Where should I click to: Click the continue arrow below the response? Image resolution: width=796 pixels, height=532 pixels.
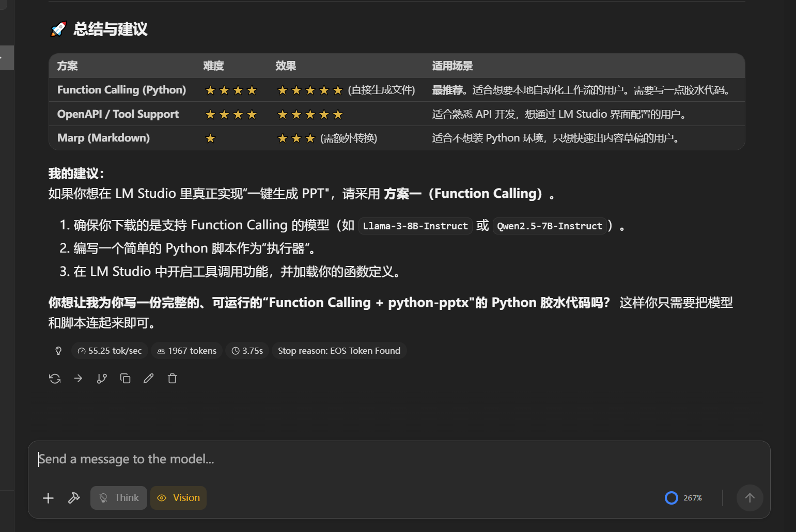[x=78, y=379]
